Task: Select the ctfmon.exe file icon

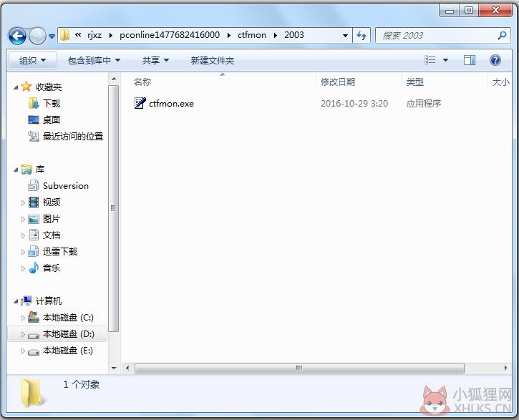Action: point(140,103)
